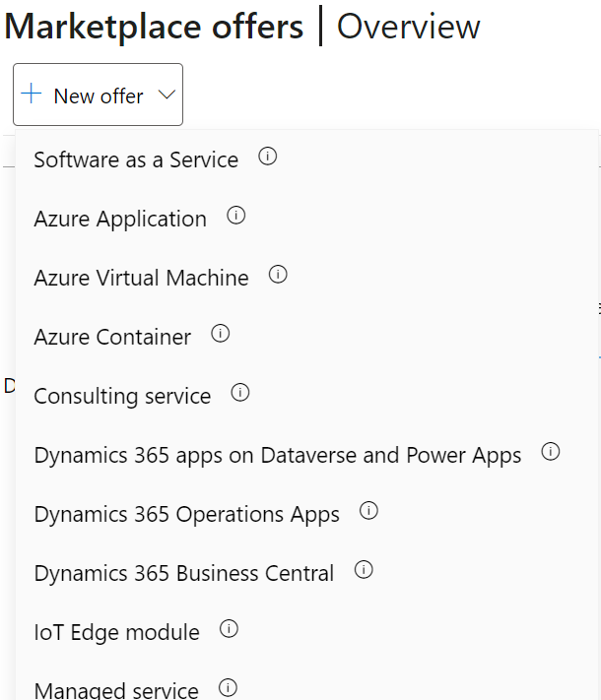Viewport: 601px width, 700px height.
Task: Choose Azure Application from the menu
Action: tap(120, 219)
